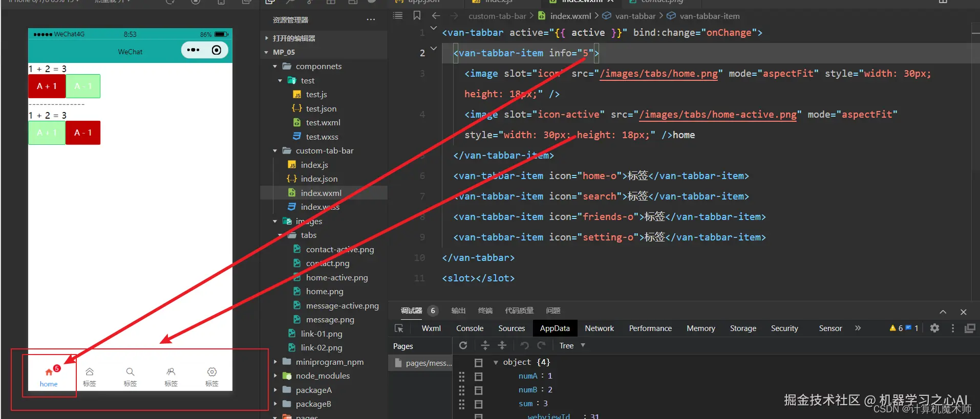
Task: Open explorer panel more actions menu
Action: (x=371, y=20)
